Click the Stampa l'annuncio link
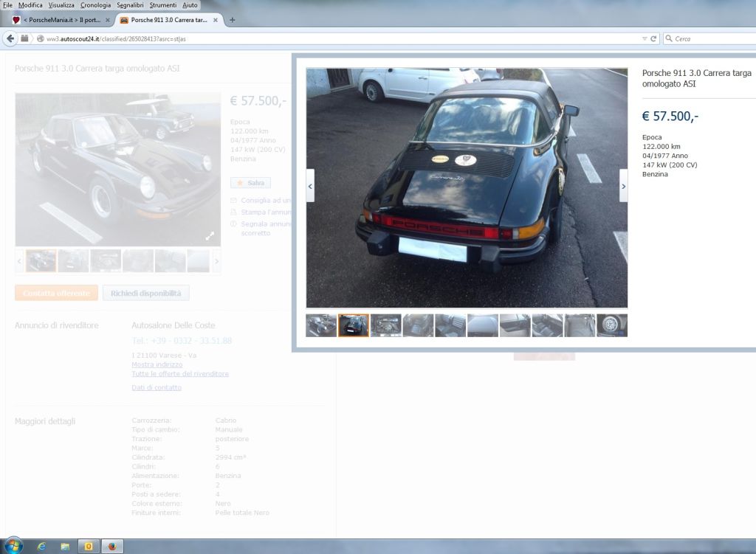This screenshot has height=554, width=756. 266,212
